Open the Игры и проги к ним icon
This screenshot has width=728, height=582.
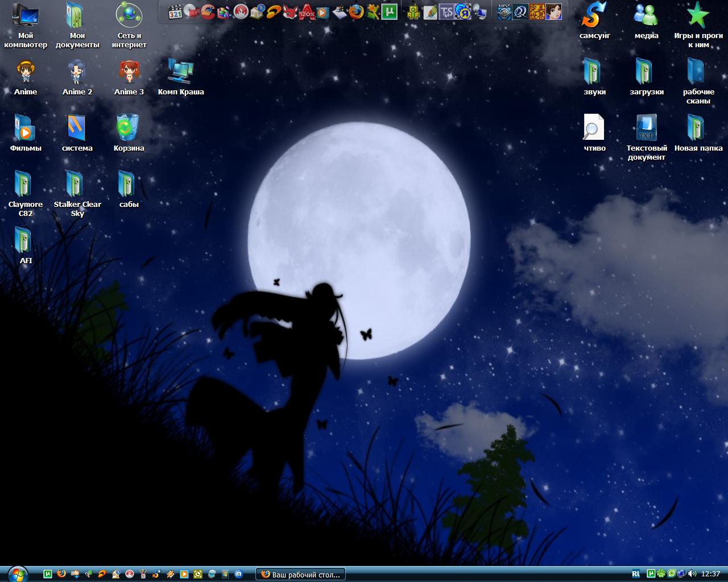pyautogui.click(x=698, y=26)
